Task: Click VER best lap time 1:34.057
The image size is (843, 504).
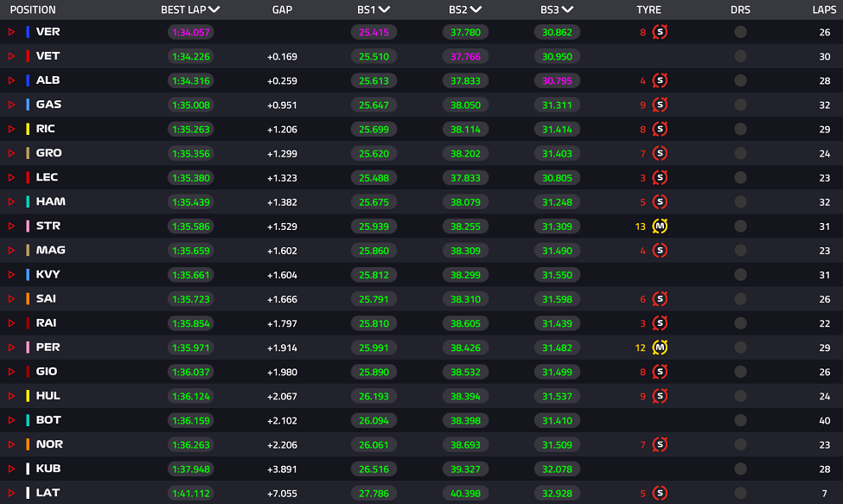Action: pos(191,32)
